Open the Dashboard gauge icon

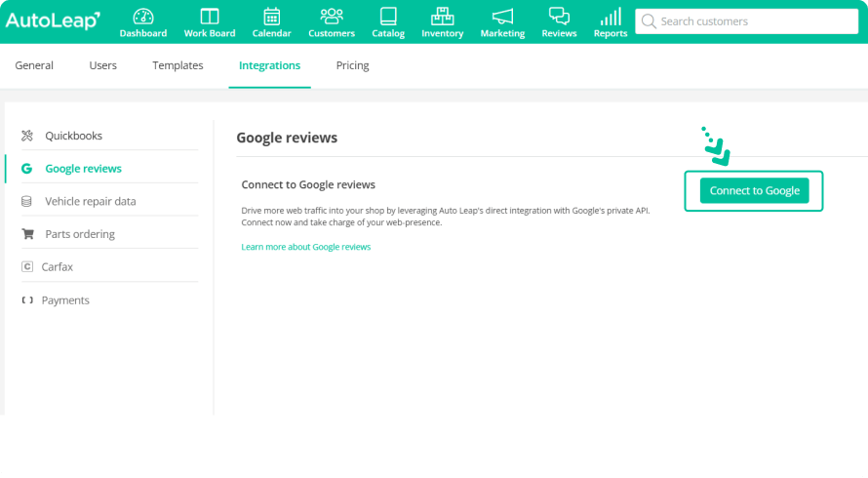(x=142, y=18)
